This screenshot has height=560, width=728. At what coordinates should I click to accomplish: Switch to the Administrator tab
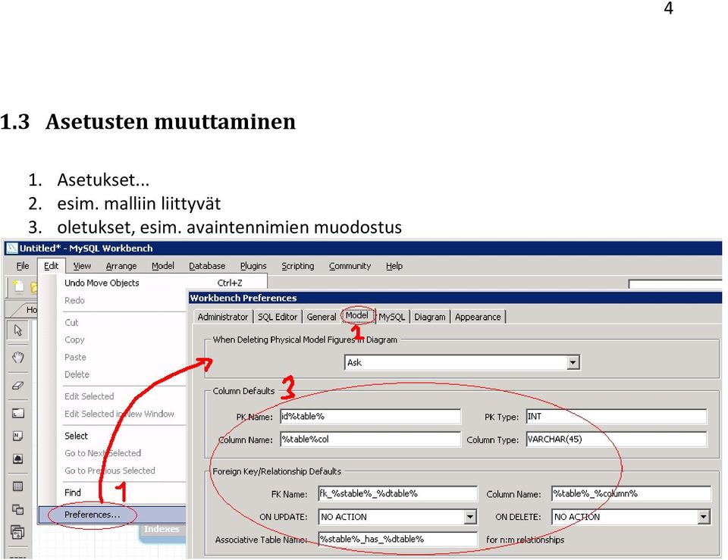[222, 317]
